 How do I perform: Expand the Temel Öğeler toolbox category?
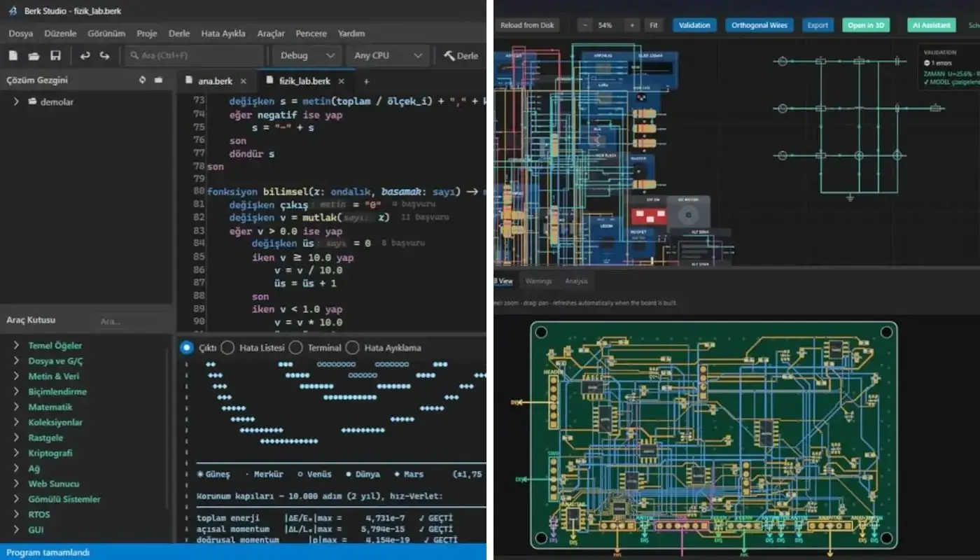point(16,345)
